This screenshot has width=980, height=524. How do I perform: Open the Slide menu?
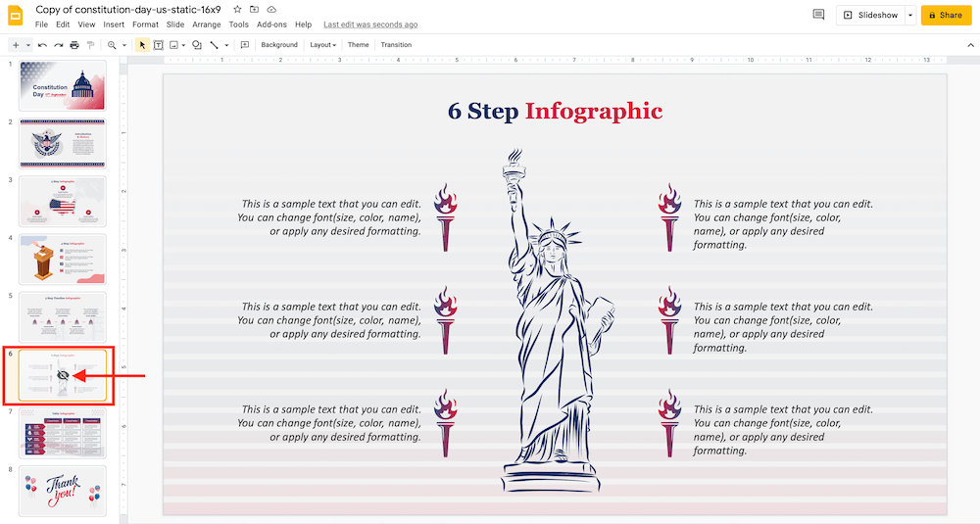tap(175, 24)
